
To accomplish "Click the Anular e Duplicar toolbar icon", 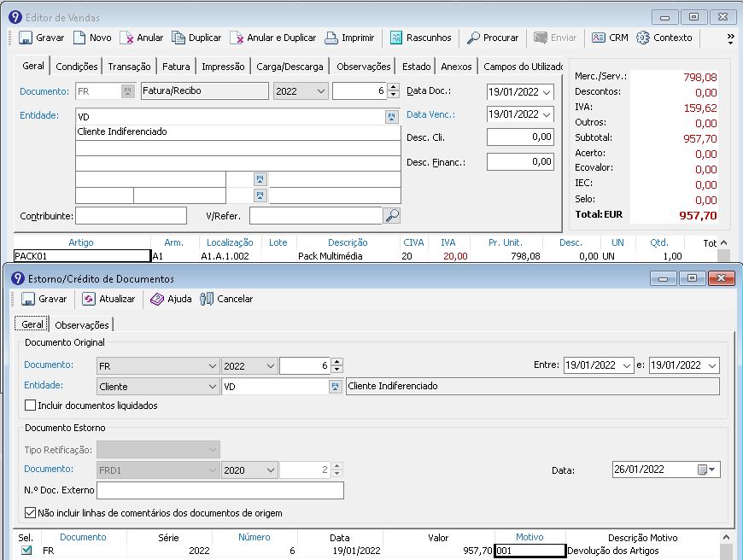I will [237, 38].
